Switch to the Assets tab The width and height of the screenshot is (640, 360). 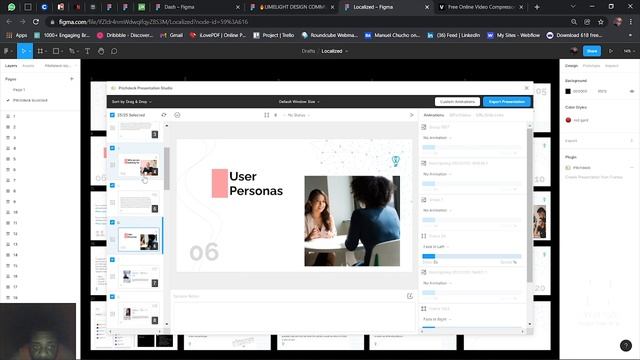tap(28, 66)
